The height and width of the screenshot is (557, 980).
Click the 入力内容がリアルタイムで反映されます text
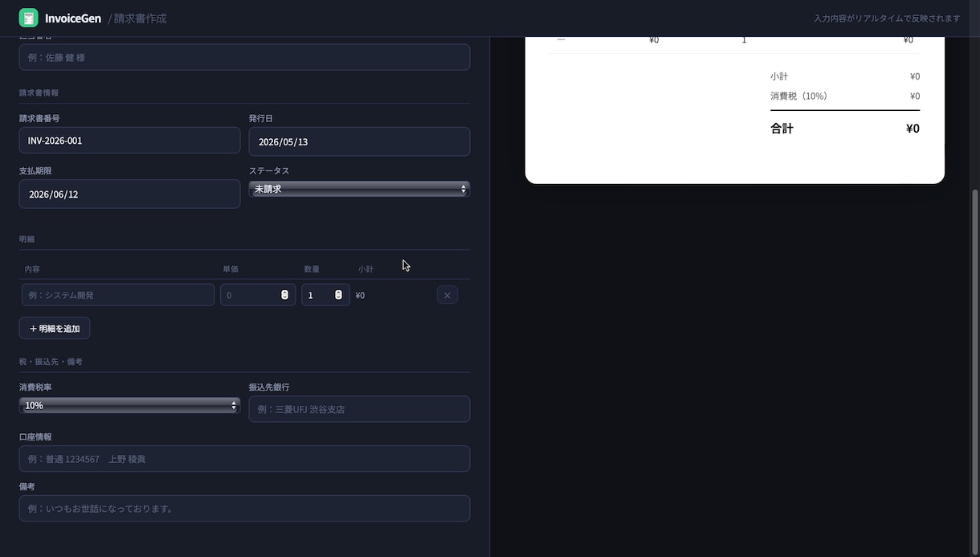pyautogui.click(x=887, y=18)
